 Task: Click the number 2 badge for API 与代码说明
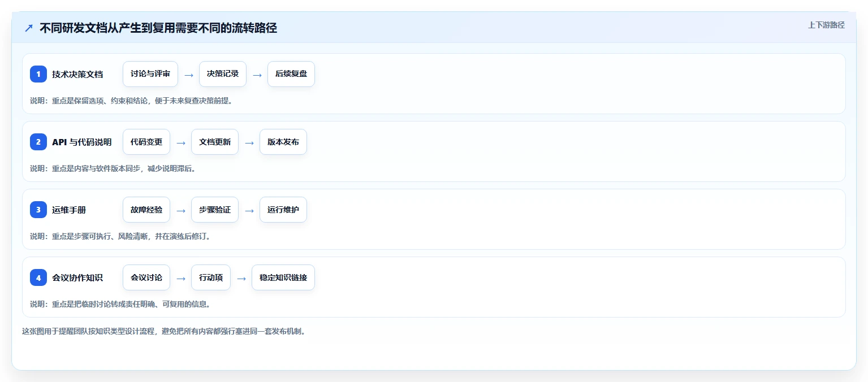(x=38, y=142)
